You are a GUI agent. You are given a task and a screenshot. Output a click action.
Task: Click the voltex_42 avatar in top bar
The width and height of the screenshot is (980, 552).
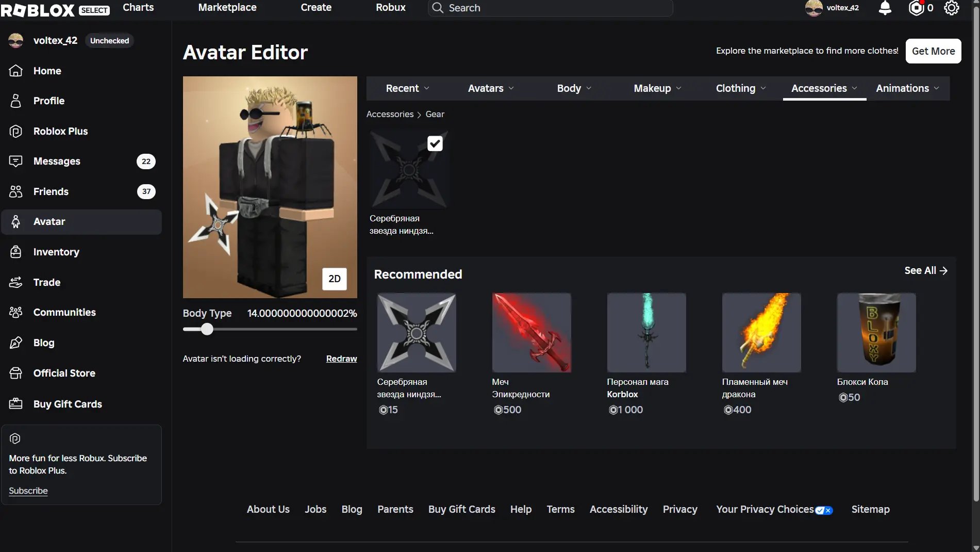pos(814,8)
